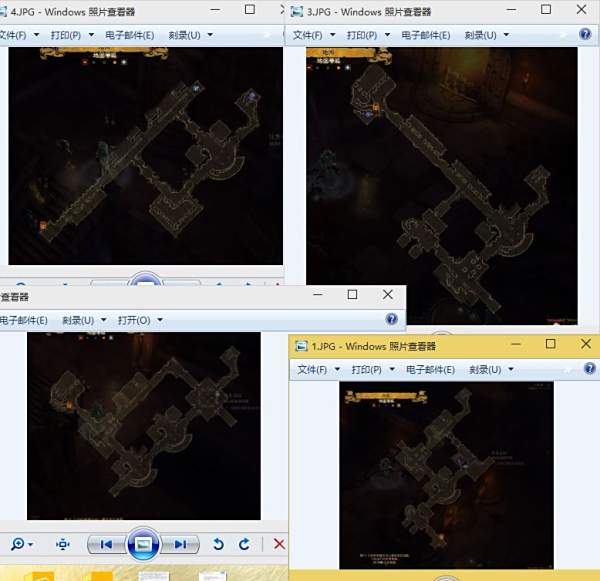The width and height of the screenshot is (600, 581).
Task: Open help in 3.JPG window
Action: (585, 34)
